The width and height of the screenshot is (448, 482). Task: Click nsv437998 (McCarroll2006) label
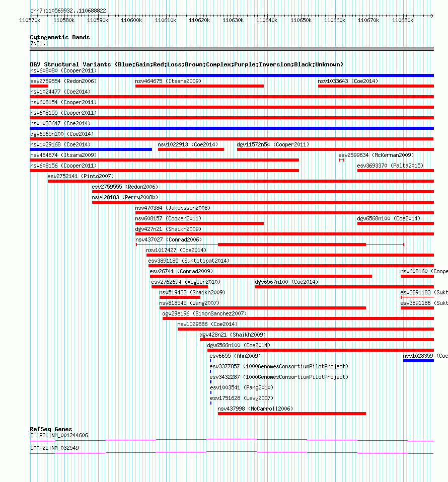[x=255, y=409]
